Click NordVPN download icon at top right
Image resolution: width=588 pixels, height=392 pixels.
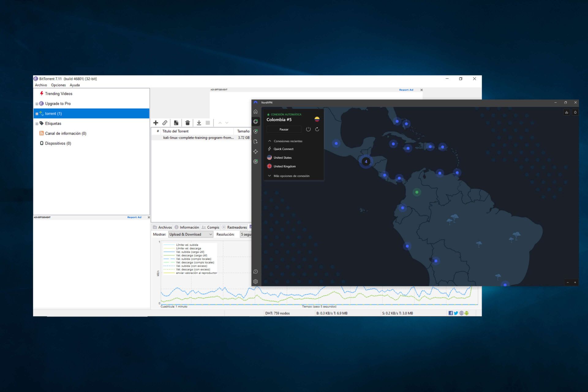point(567,112)
